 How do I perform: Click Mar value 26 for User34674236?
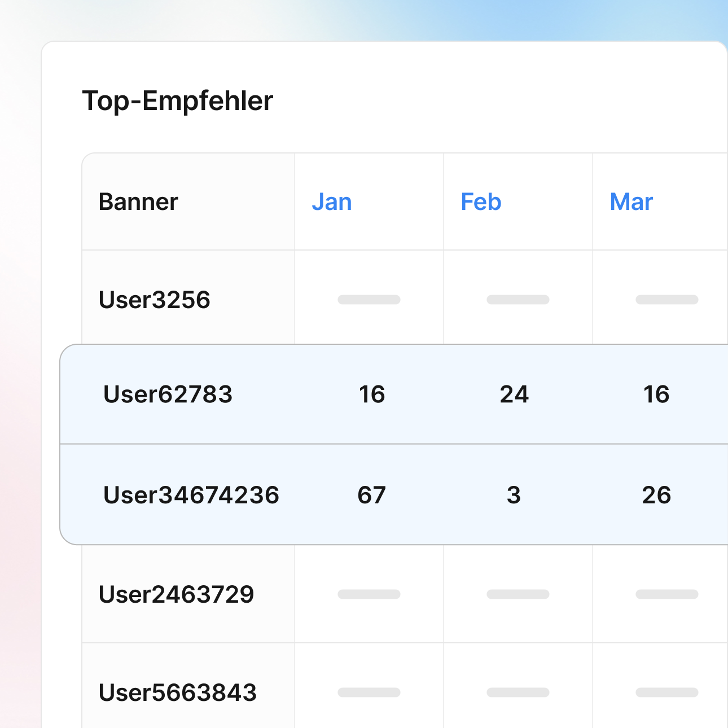656,495
